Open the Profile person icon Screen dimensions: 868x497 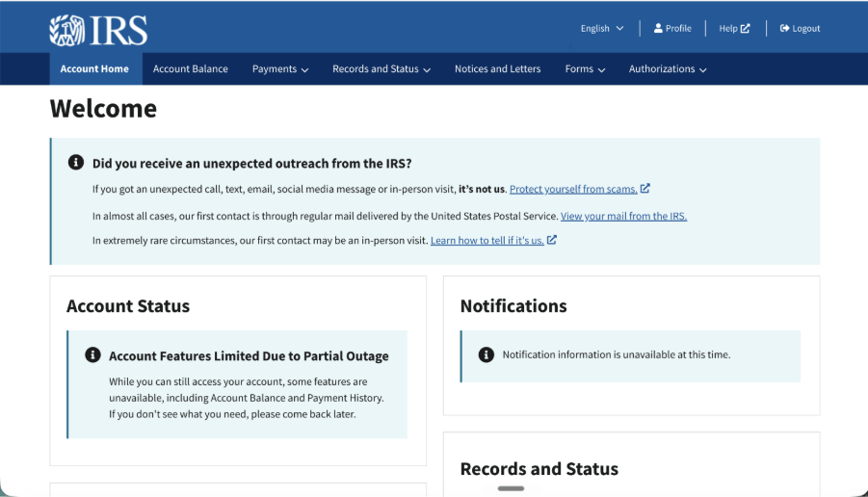[658, 28]
